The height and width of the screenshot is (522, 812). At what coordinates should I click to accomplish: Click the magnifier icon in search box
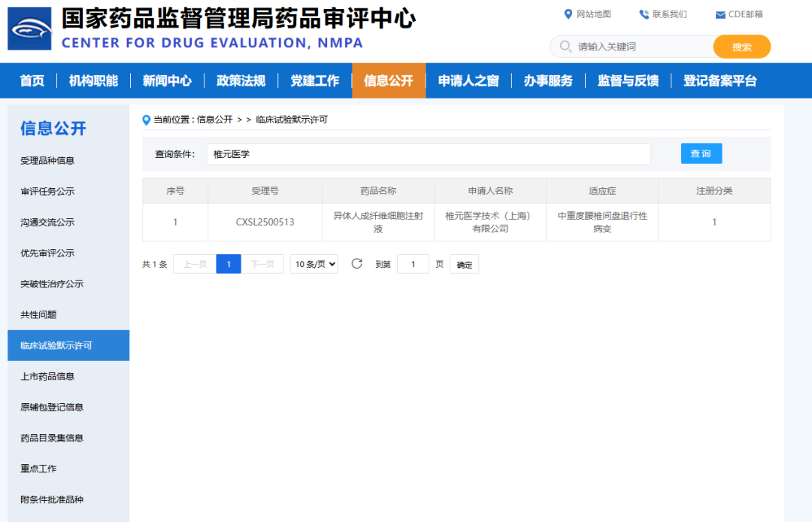[565, 47]
